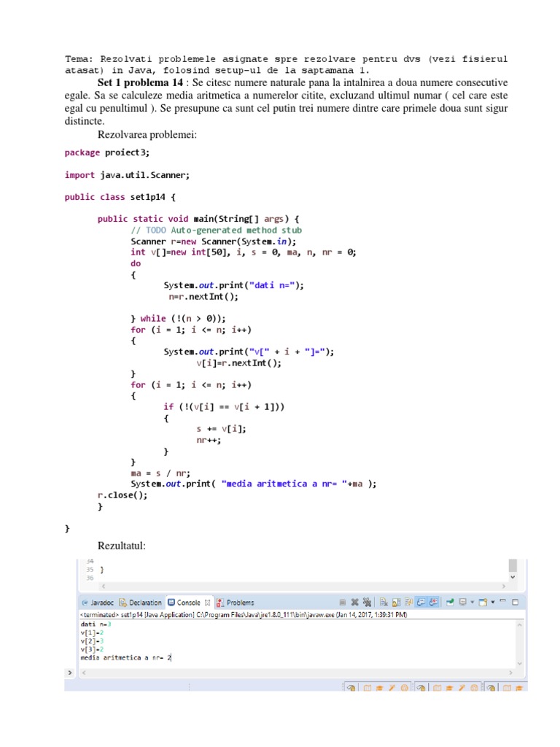Click the editor horizontal scroll left arrow
This screenshot has height=747, width=560.
(104, 587)
